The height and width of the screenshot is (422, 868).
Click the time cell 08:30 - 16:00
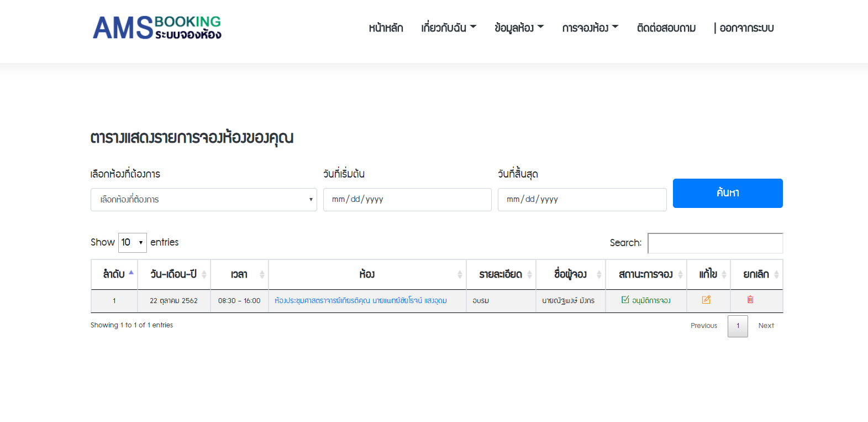coord(239,301)
